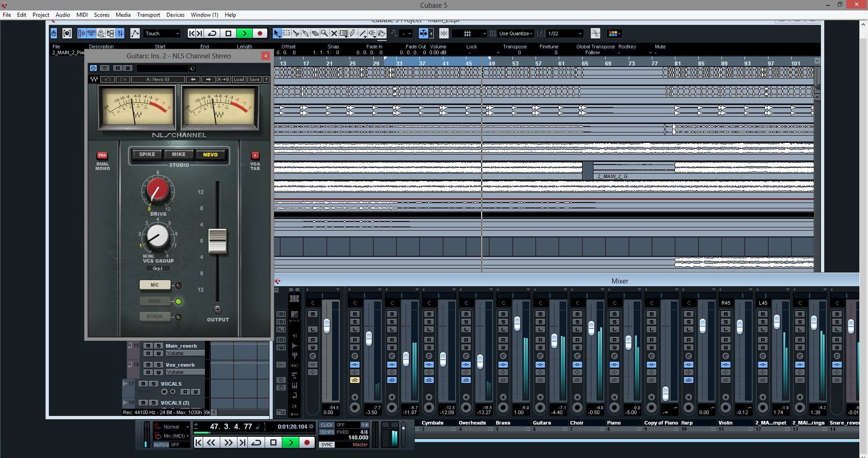Click the plugin Load button
868x458 pixels.
pyautogui.click(x=239, y=80)
